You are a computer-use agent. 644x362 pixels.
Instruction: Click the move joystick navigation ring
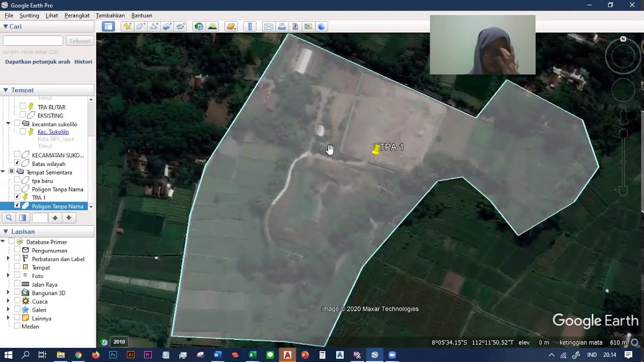[x=623, y=90]
